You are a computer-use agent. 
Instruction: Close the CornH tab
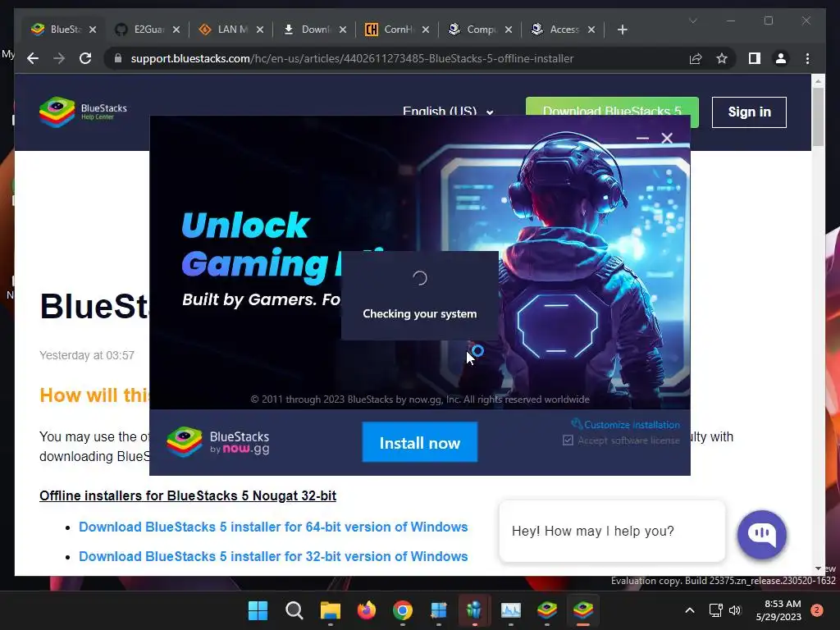coord(426,30)
